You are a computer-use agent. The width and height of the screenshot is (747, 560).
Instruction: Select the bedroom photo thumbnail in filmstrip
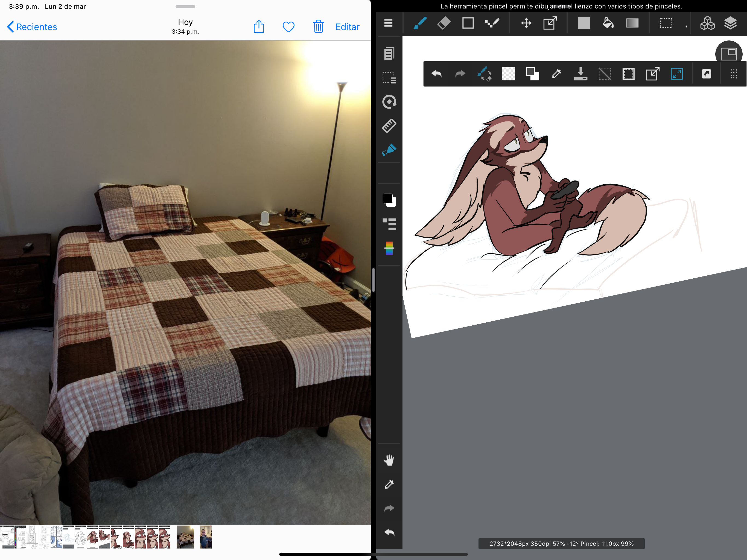tap(185, 537)
